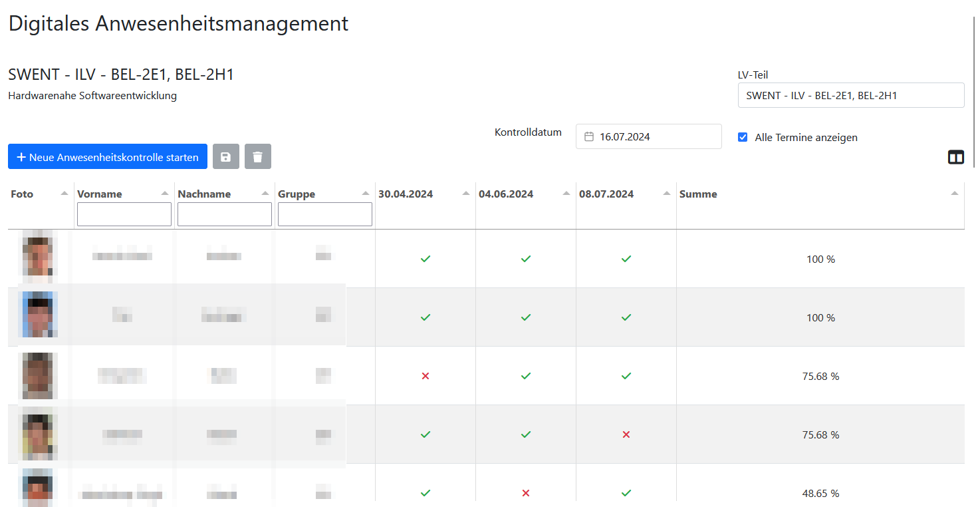Click the save disk icon button

point(225,157)
